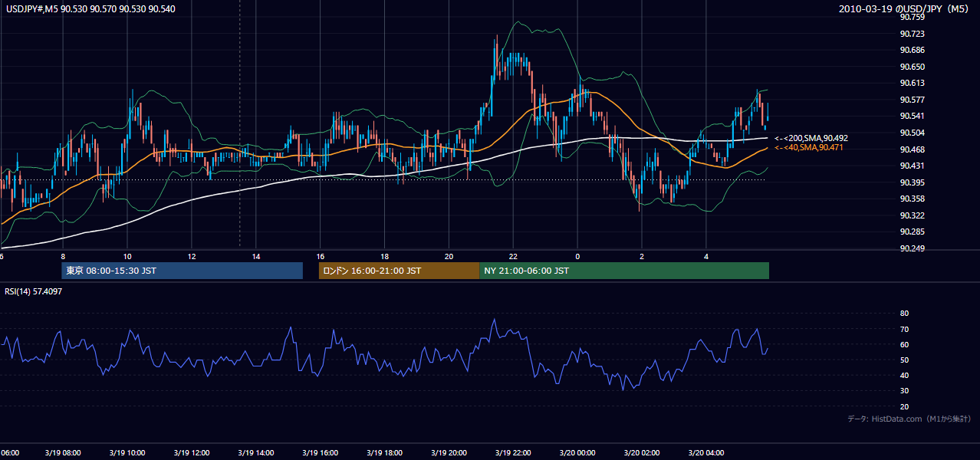This screenshot has width=980, height=460.
Task: Click the 40 SMA 90.471 label
Action: coord(809,147)
